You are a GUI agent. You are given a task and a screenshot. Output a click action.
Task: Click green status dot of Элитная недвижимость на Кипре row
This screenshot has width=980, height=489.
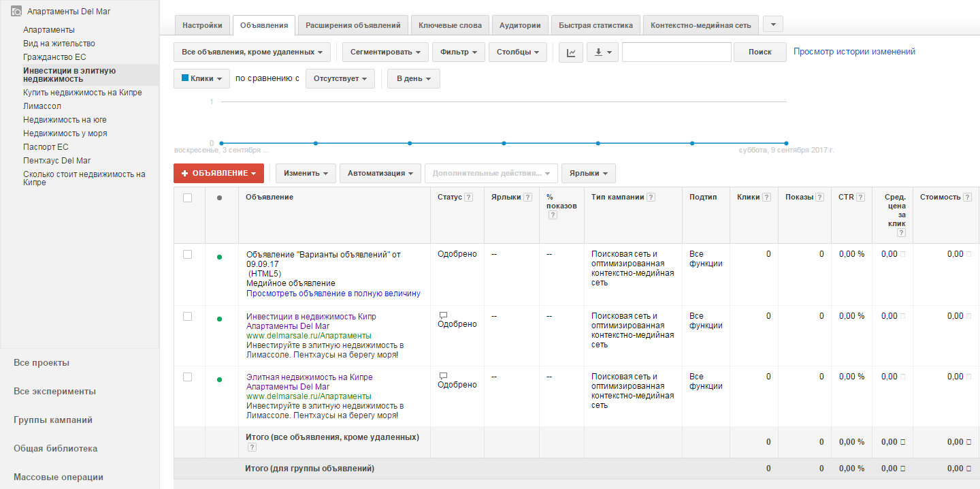219,379
